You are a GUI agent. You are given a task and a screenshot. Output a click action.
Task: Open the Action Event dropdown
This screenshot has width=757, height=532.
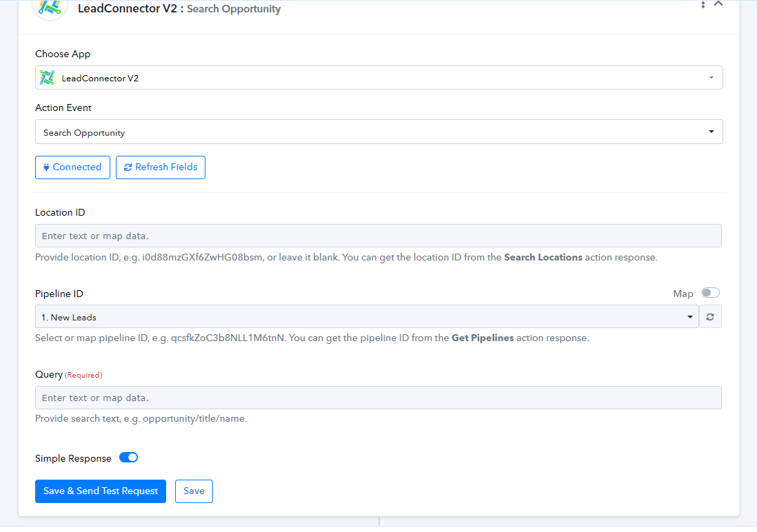coord(379,132)
